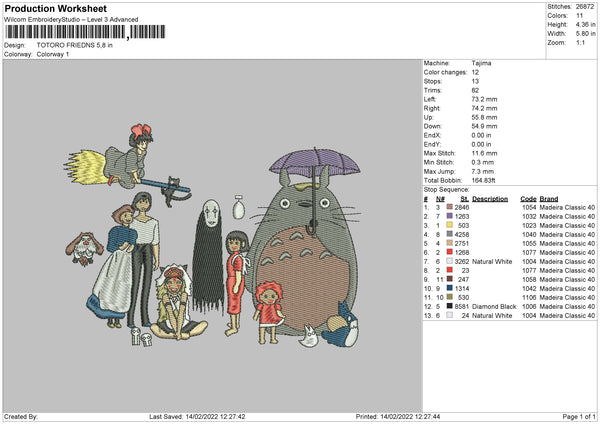Select thread code '1054' in row 1

coord(529,207)
